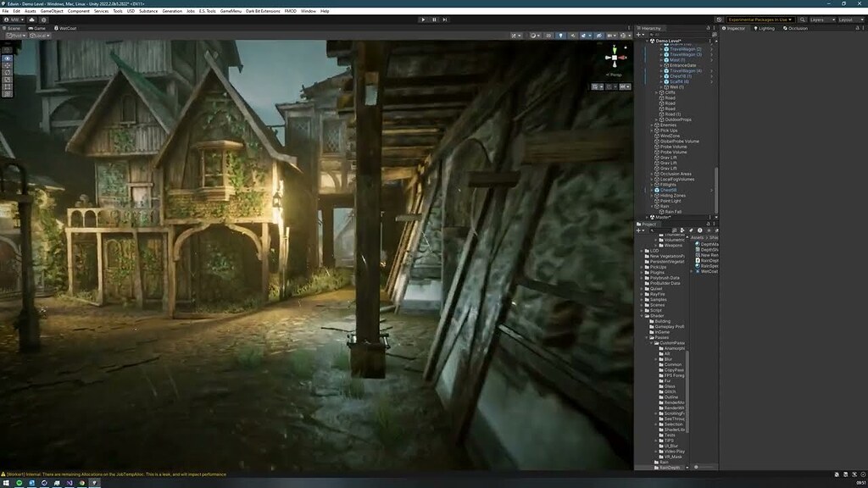Open the Create asset plus icon in Project panel
The image size is (868, 488).
(638, 230)
